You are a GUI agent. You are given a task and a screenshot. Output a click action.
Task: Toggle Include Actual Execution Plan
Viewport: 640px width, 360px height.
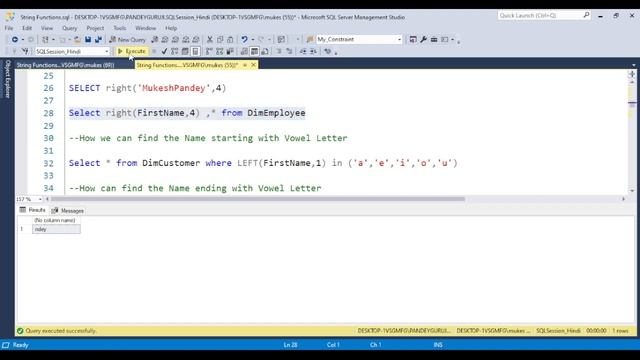click(209, 51)
